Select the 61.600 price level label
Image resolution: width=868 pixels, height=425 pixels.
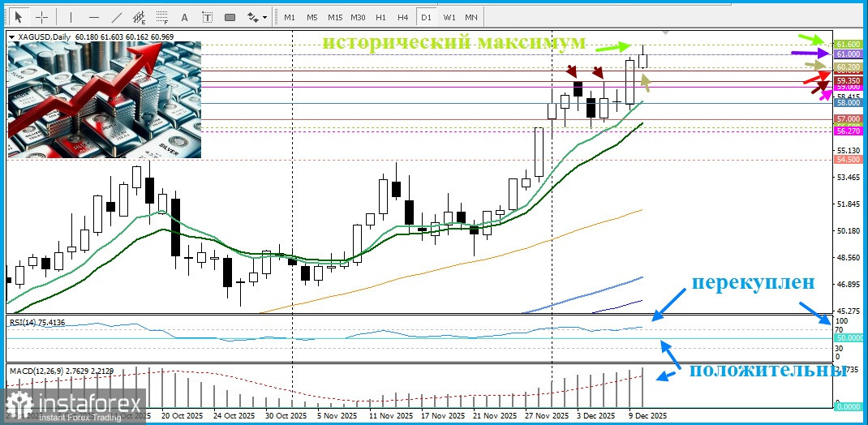848,45
